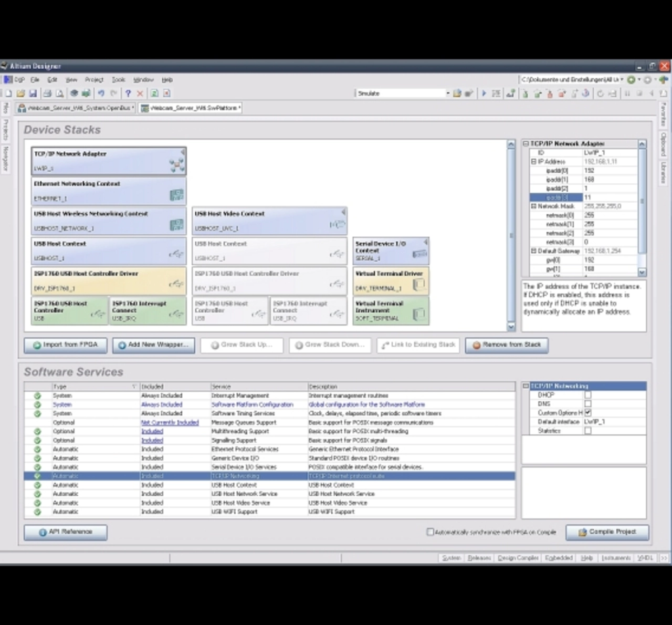Image resolution: width=672 pixels, height=625 pixels.
Task: Enable the DNS checkbox
Action: [587, 404]
